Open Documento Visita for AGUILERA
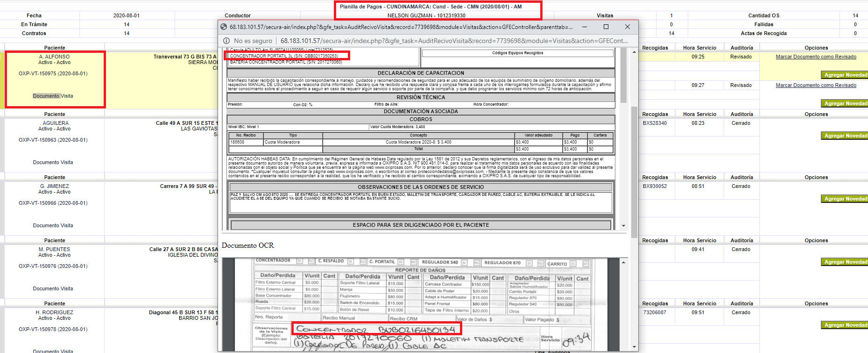 pyautogui.click(x=53, y=162)
